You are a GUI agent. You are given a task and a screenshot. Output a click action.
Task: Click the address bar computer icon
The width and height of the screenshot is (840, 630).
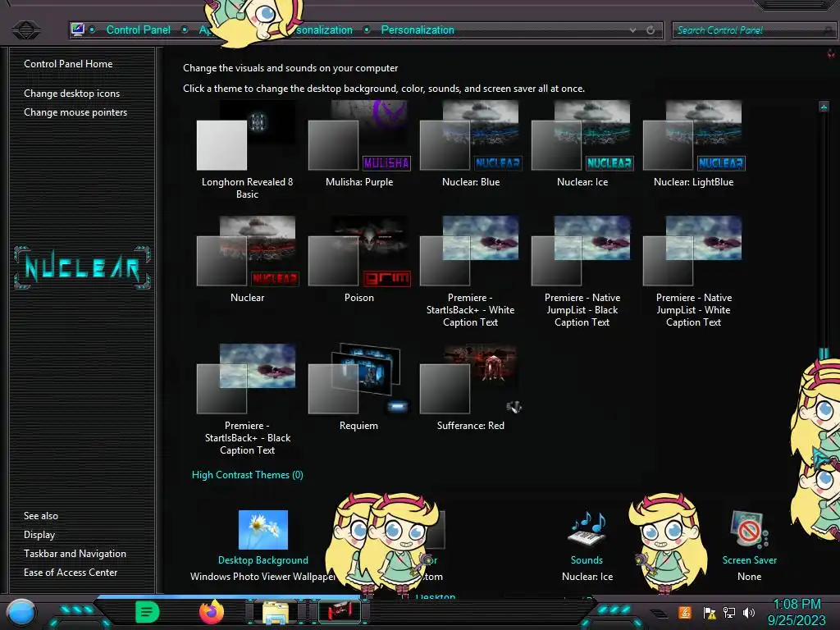[x=78, y=30]
